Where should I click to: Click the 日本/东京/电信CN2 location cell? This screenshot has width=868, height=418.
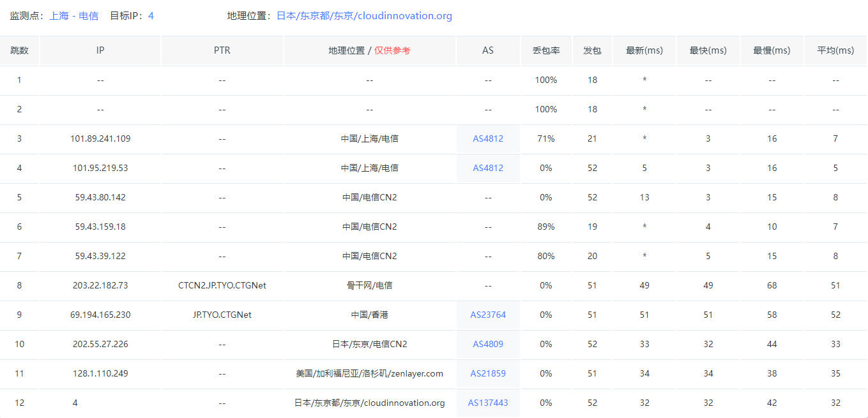[370, 344]
